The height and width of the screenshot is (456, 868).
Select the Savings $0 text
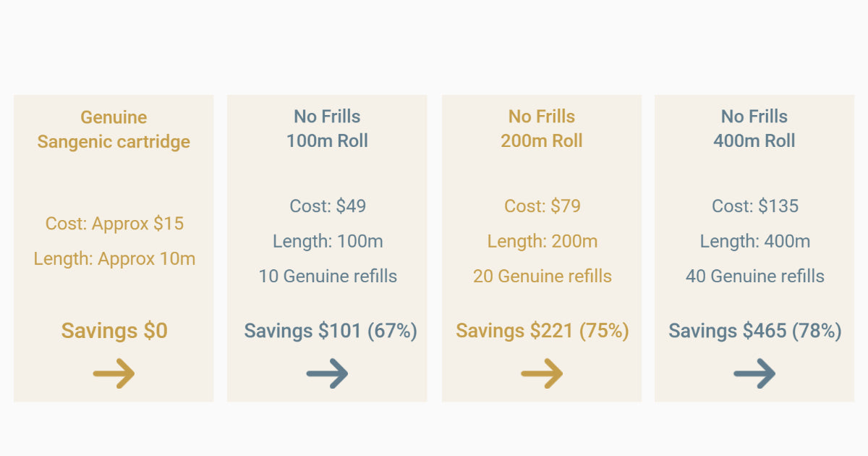(114, 331)
